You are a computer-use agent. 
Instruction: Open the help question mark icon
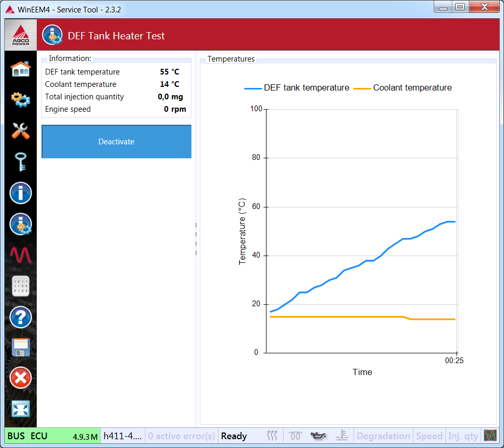(21, 317)
